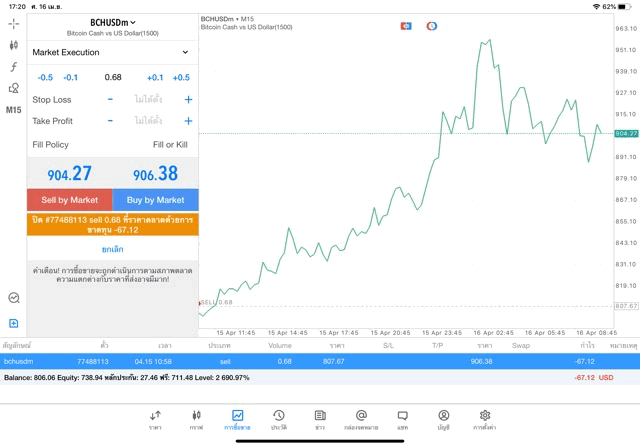
Task: Increase Stop Loss with plus button
Action: tap(188, 99)
